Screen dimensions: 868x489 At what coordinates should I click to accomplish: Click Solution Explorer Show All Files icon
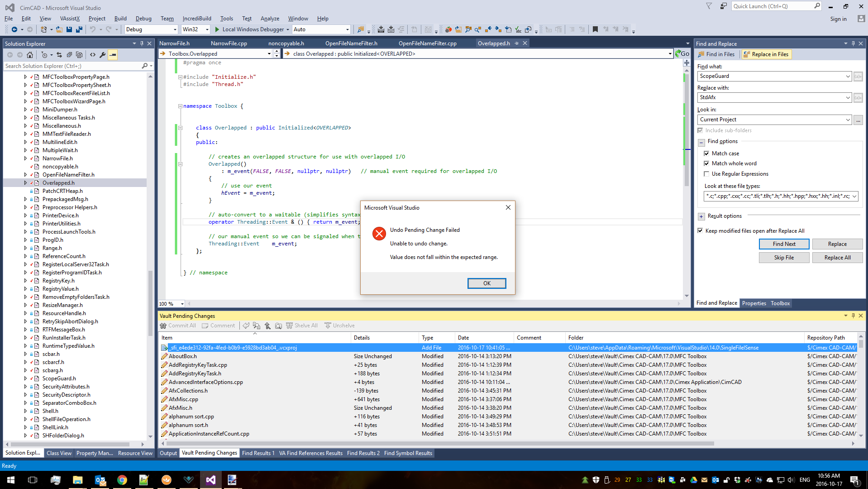pyautogui.click(x=79, y=55)
